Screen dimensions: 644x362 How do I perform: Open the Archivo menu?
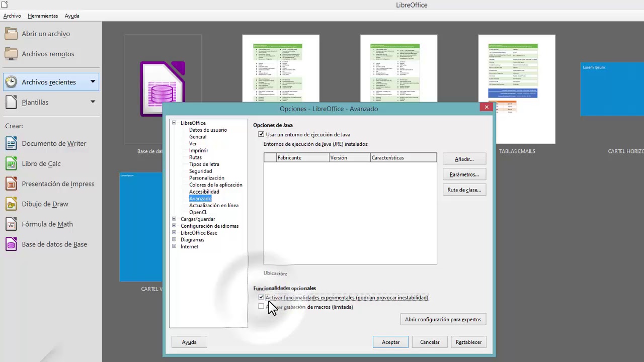pos(12,16)
